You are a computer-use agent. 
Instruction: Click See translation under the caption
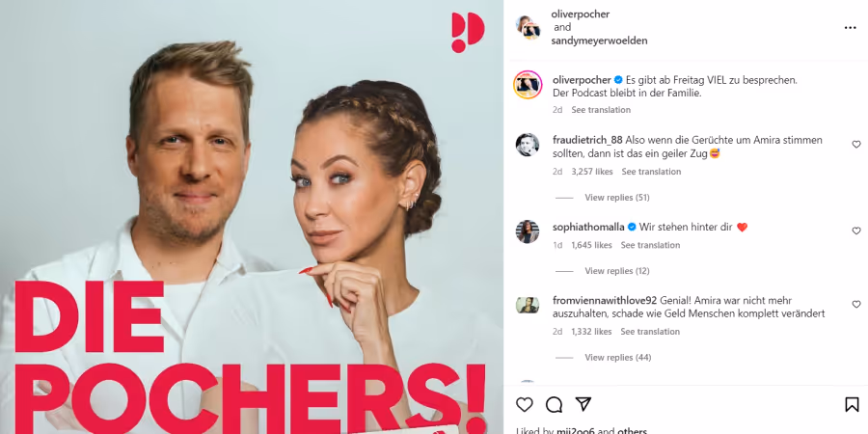pyautogui.click(x=601, y=110)
